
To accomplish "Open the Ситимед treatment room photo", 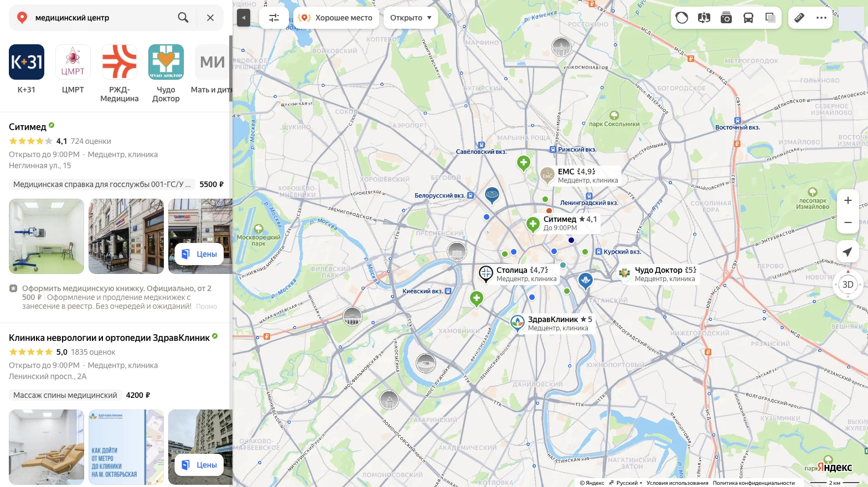I will (x=46, y=236).
